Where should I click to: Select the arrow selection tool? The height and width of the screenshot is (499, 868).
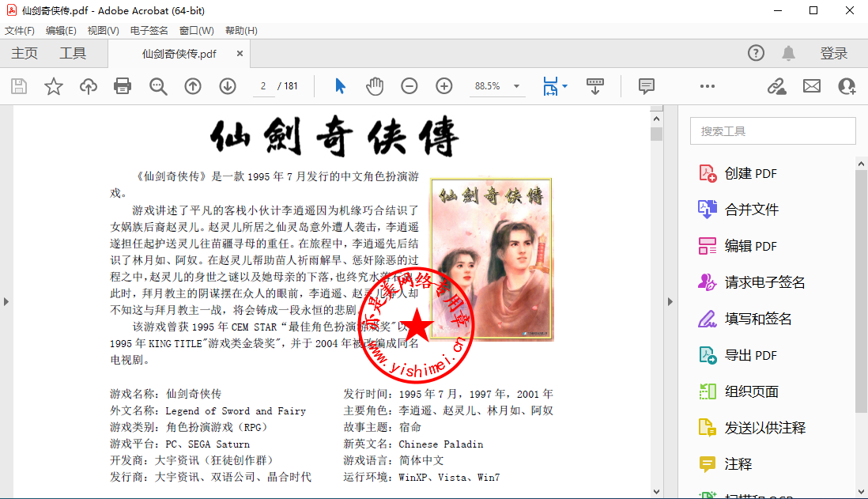coord(340,86)
